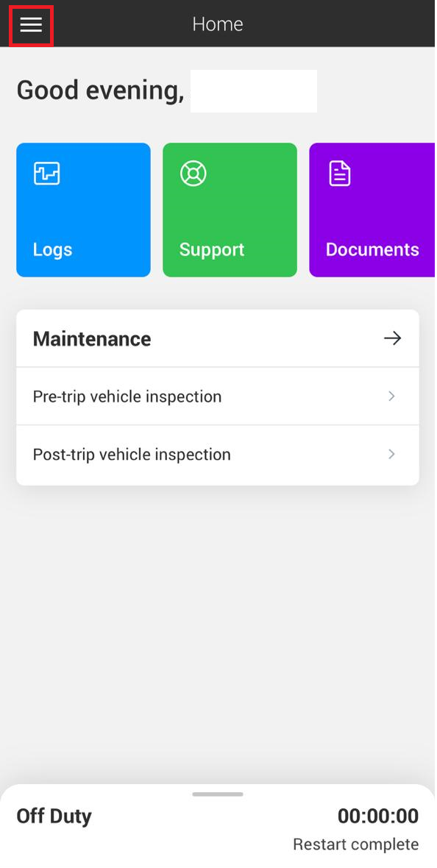Open the blue Logs tile
The width and height of the screenshot is (437, 868).
84,210
